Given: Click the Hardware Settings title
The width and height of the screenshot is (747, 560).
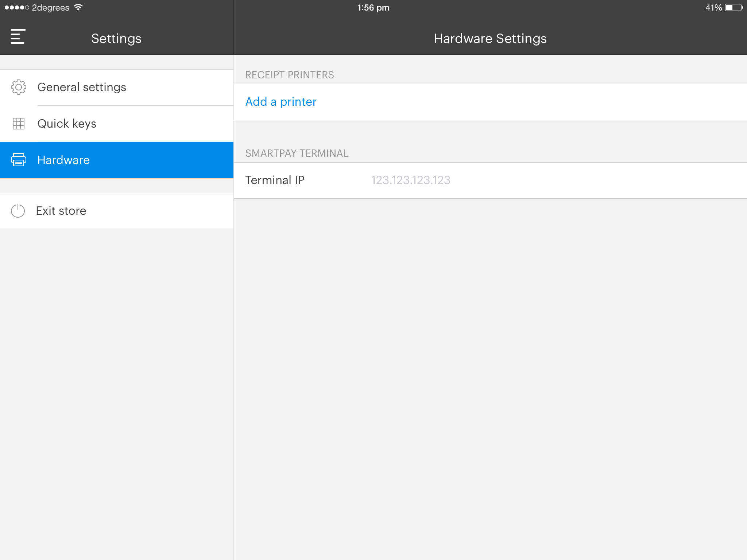Looking at the screenshot, I should tap(490, 39).
